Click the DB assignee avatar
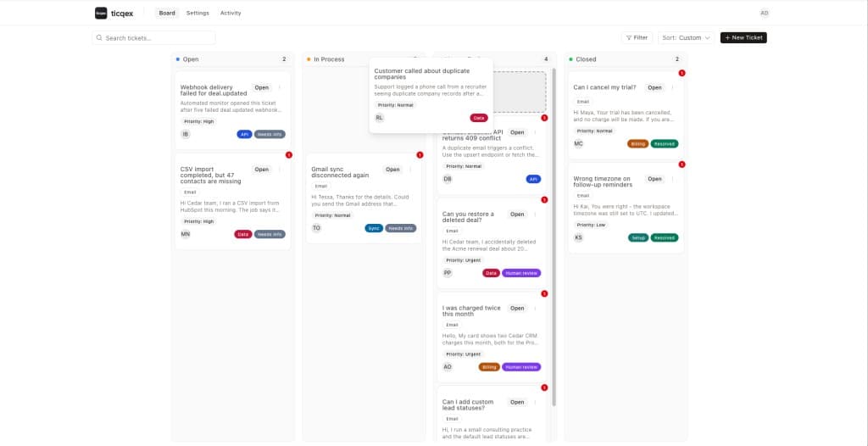The width and height of the screenshot is (868, 446). 448,179
